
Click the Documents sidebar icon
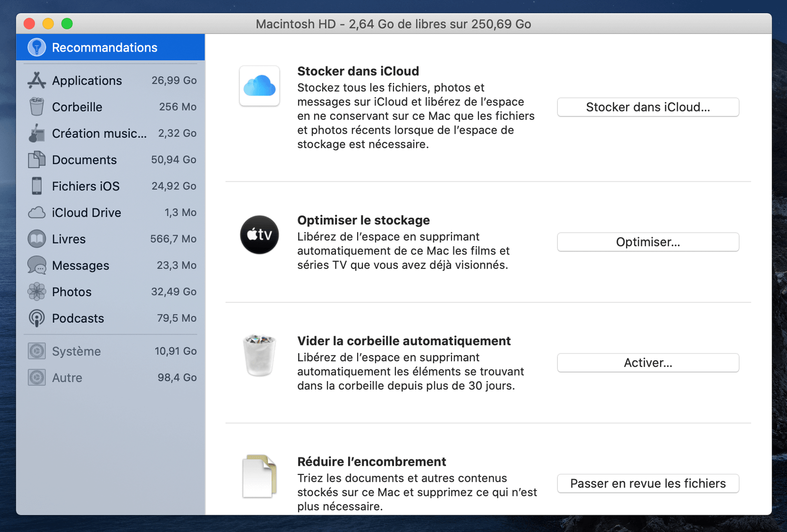tap(36, 160)
